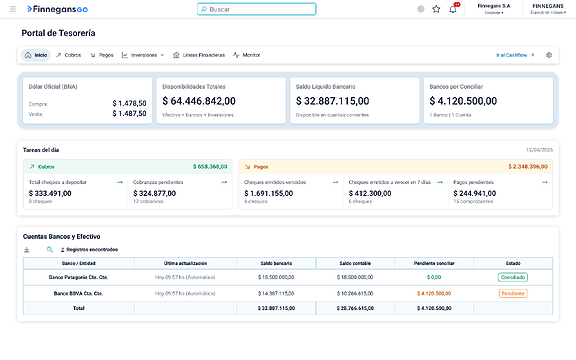Open the Líneas Financieras tab
Viewport: 576px width, 360px height.
(199, 55)
